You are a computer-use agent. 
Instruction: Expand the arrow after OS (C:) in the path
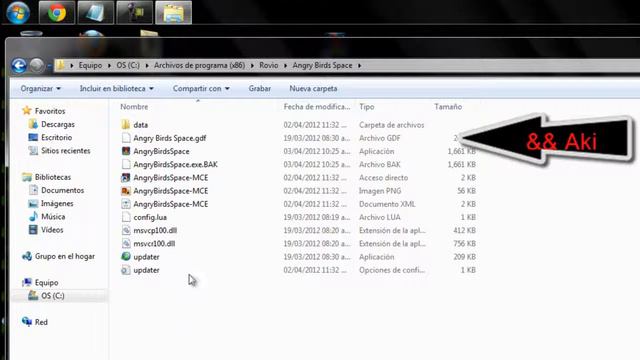click(147, 65)
